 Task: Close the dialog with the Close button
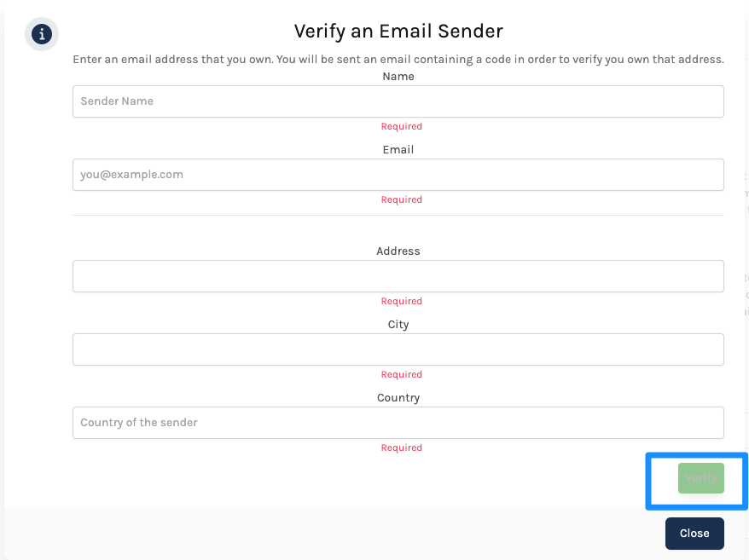[x=694, y=534]
